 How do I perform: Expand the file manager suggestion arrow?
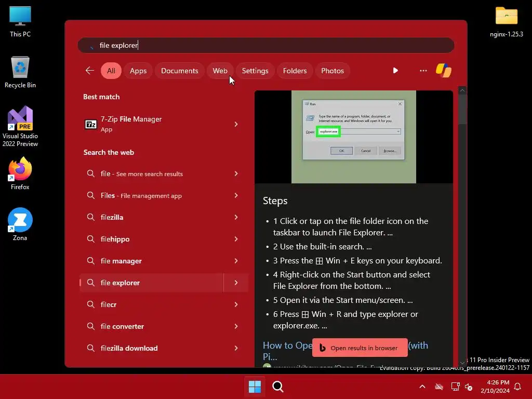click(x=236, y=261)
